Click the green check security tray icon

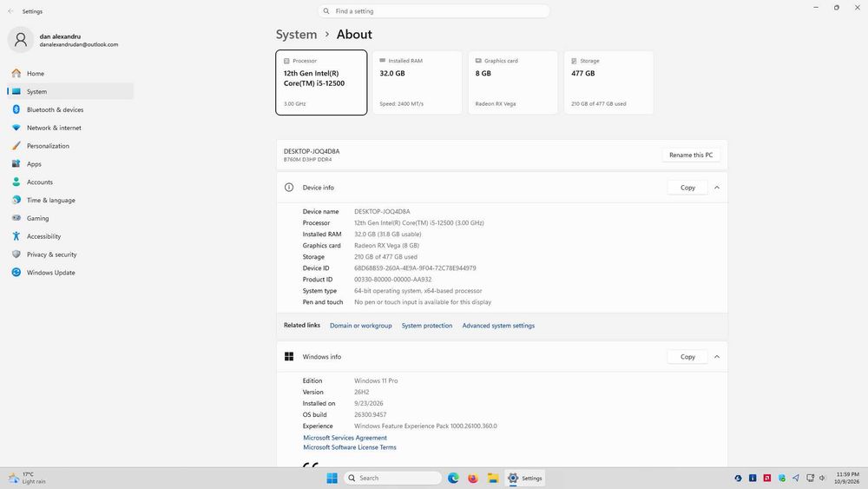[782, 478]
